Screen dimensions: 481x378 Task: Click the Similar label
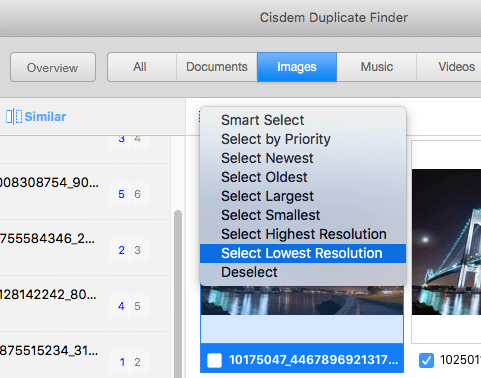pos(45,117)
